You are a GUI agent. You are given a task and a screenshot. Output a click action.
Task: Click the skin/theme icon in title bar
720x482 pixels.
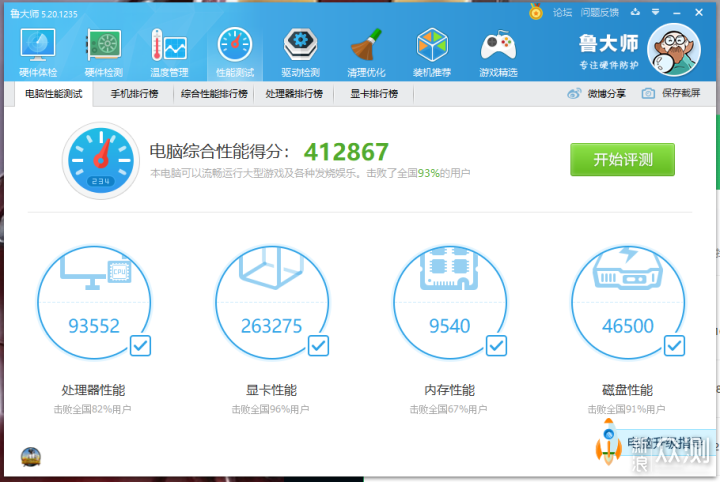(635, 12)
